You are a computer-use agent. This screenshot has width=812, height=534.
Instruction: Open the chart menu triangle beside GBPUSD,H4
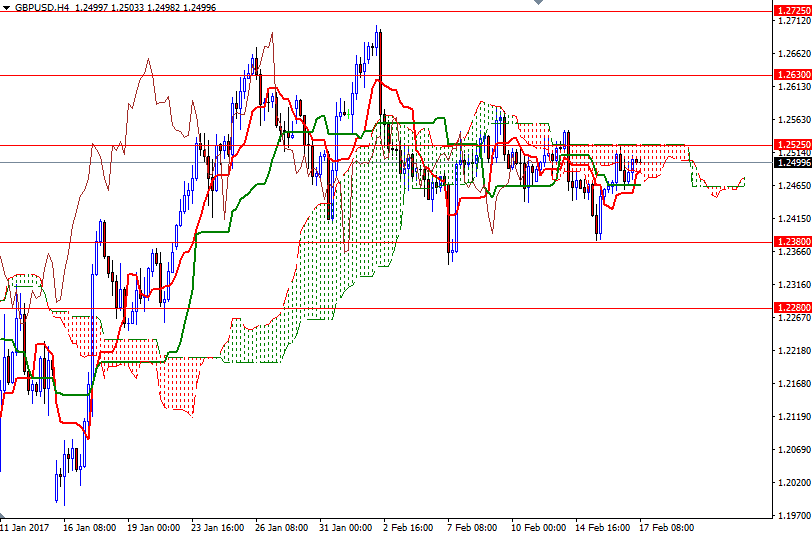[6, 8]
